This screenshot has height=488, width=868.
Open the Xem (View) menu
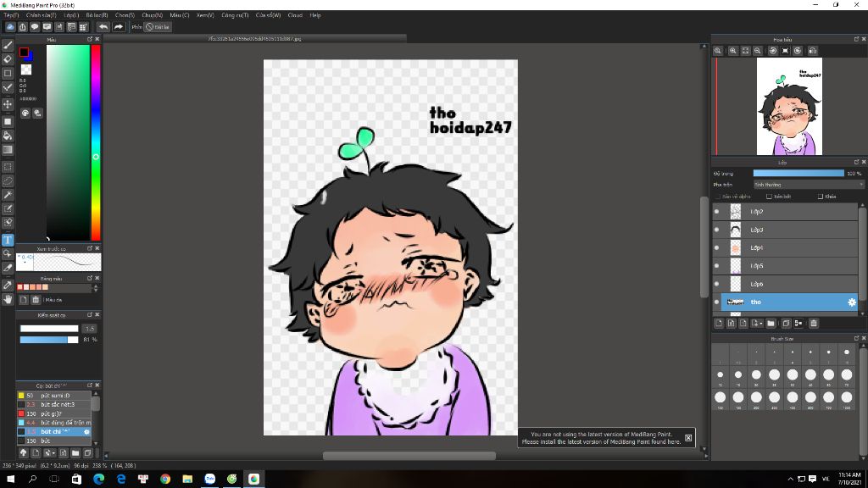205,15
